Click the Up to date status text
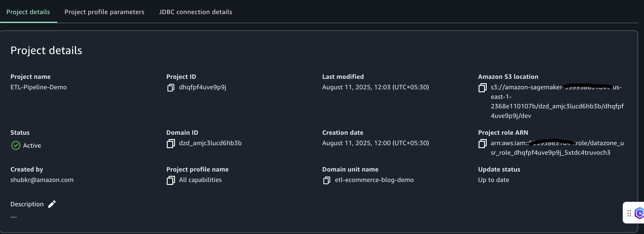This screenshot has height=234, width=644. click(x=494, y=180)
